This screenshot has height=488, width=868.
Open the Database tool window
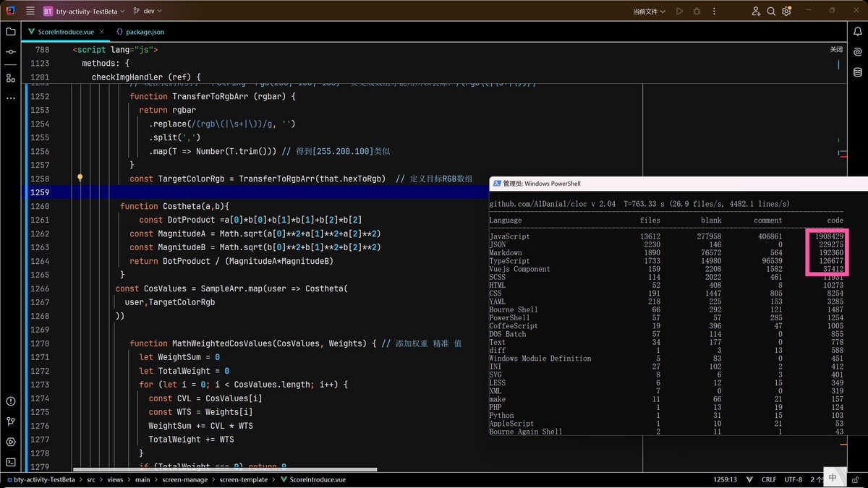(858, 72)
